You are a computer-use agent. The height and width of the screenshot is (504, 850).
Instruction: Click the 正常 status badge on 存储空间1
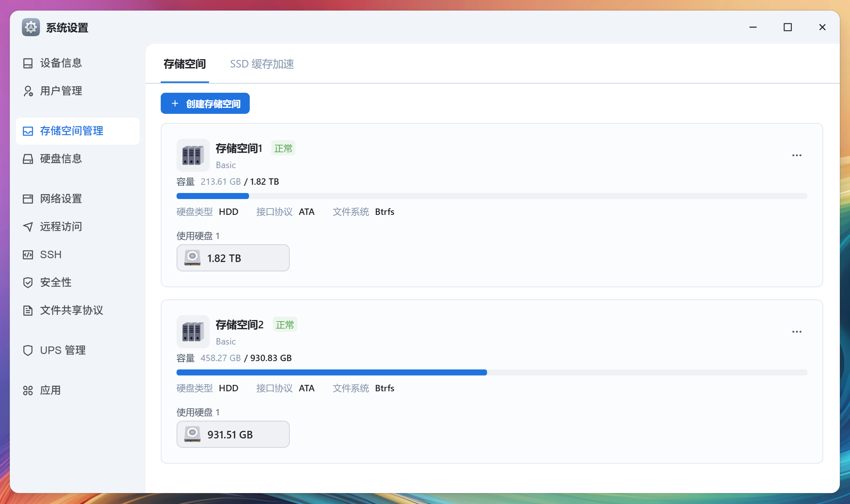[x=283, y=148]
